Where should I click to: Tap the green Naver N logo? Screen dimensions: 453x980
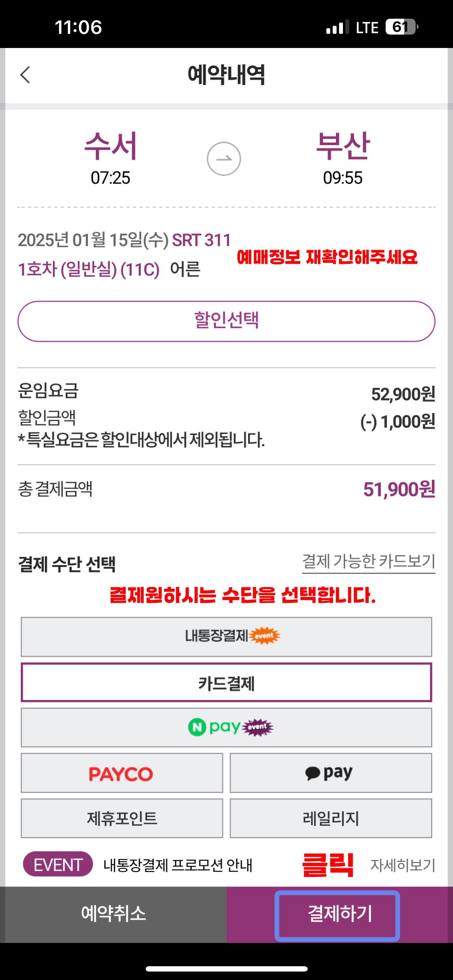(197, 727)
